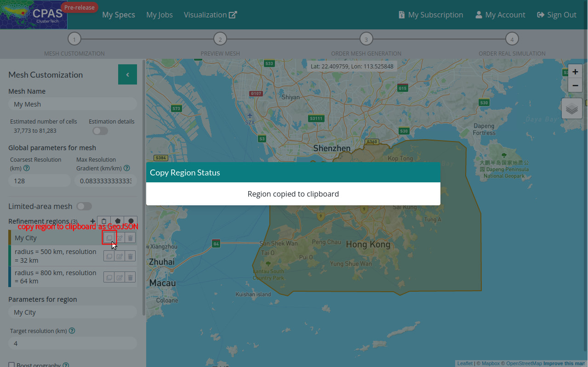Show help for Max Resolution Gradient
This screenshot has height=367, width=588.
tap(127, 169)
